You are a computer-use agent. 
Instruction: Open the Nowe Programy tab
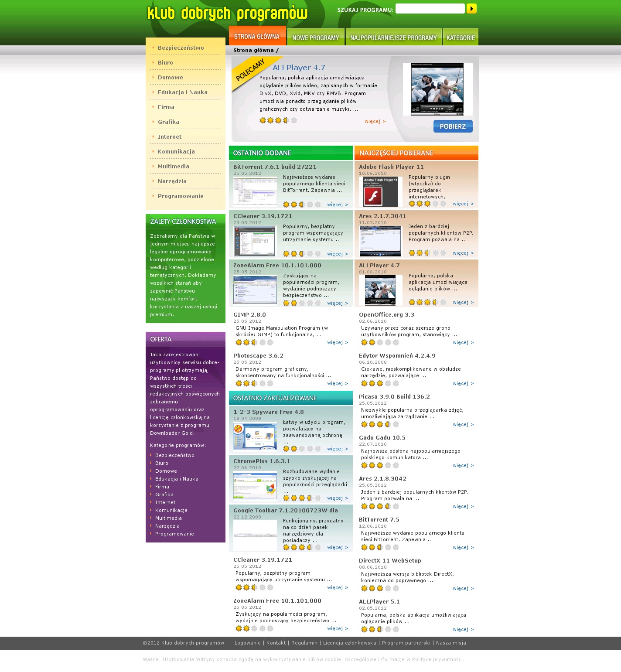coord(316,38)
